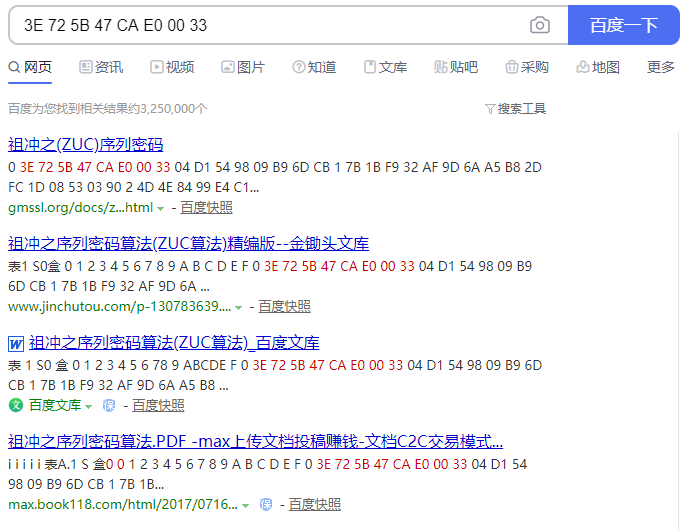Click the green 百度文库 source icon

coord(16,405)
